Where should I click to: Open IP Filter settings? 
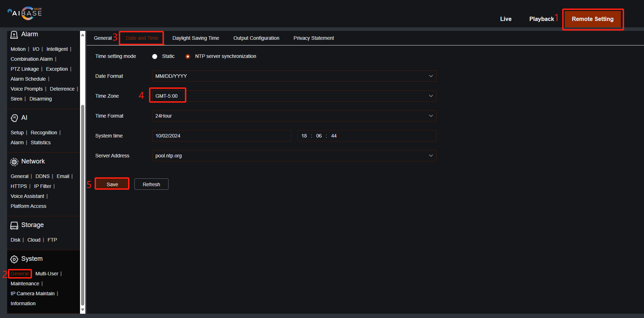pyautogui.click(x=43, y=186)
